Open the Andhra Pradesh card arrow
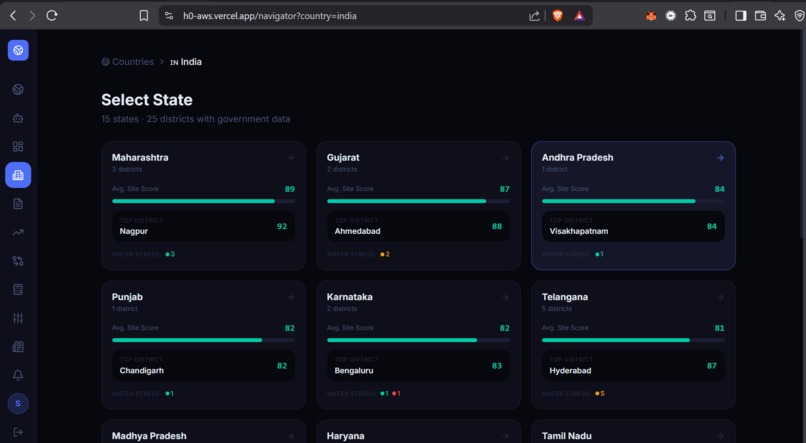 [x=721, y=158]
